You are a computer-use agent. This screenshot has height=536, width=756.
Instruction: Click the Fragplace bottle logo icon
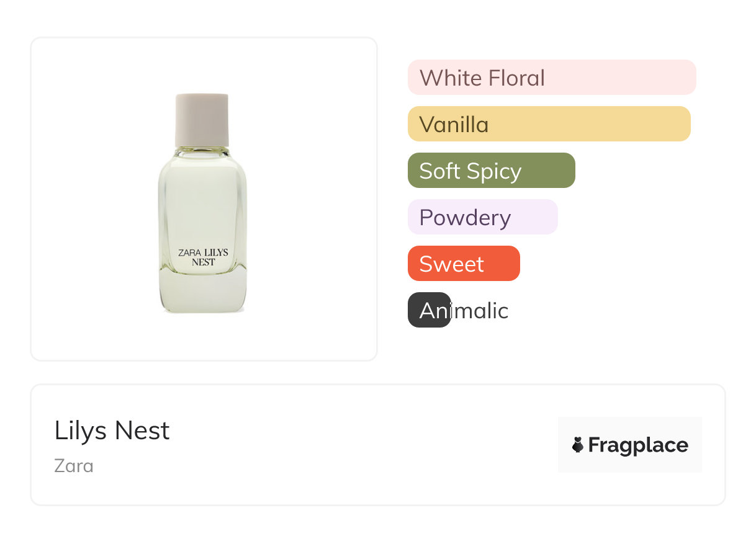point(578,445)
